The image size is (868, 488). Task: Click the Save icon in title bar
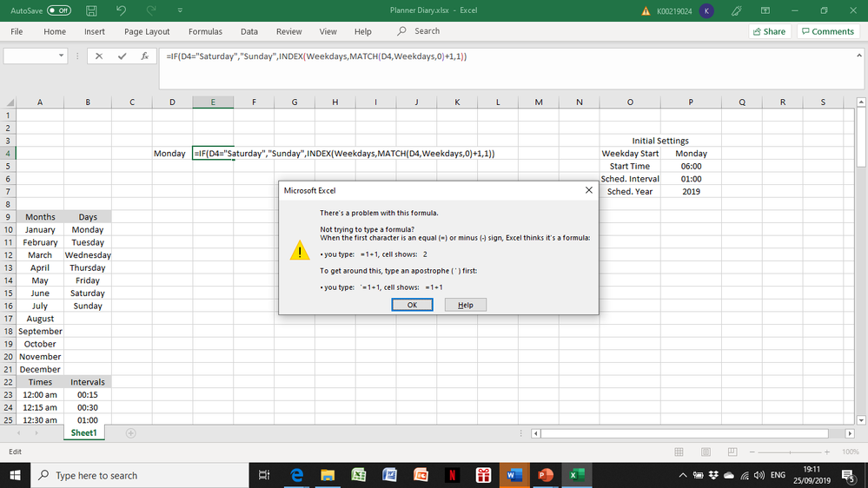pos(91,10)
